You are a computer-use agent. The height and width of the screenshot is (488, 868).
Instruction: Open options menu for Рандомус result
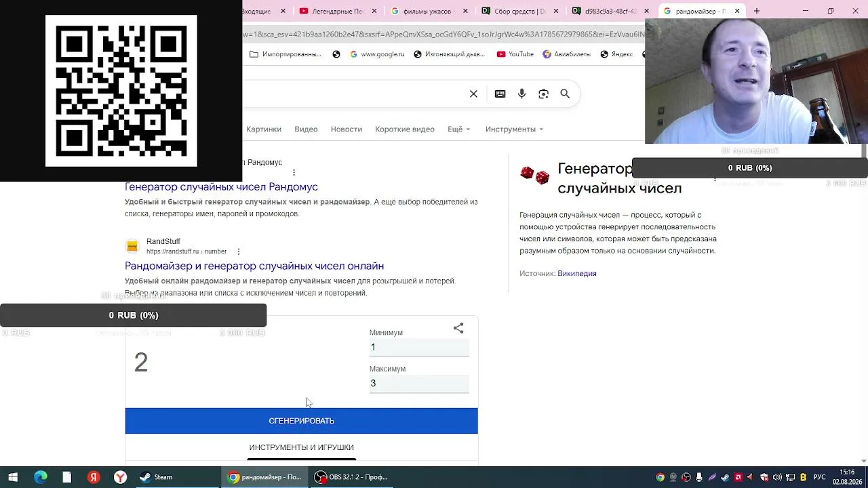(294, 172)
